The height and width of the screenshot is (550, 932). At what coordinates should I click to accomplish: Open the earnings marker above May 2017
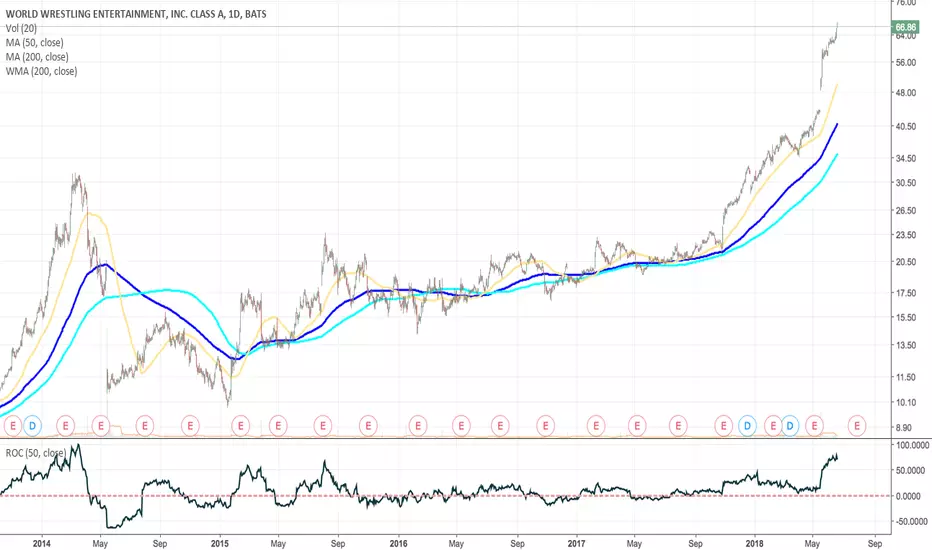637,426
